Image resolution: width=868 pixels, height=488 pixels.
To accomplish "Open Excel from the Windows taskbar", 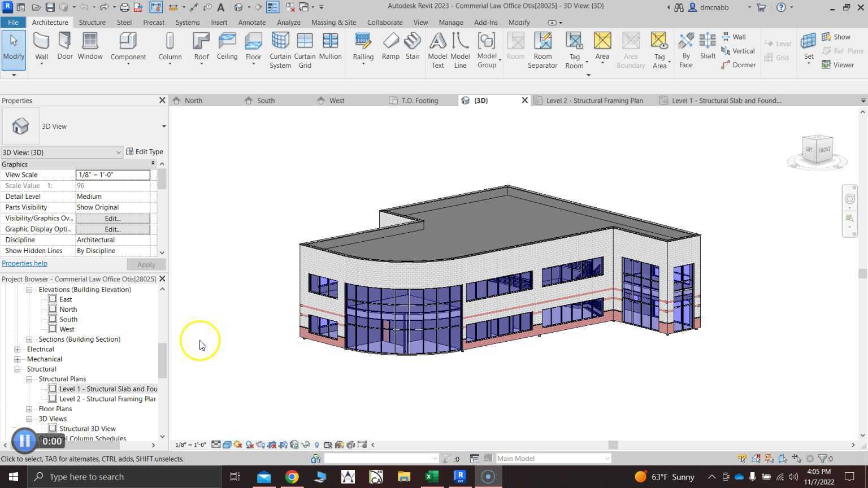I will (x=432, y=477).
